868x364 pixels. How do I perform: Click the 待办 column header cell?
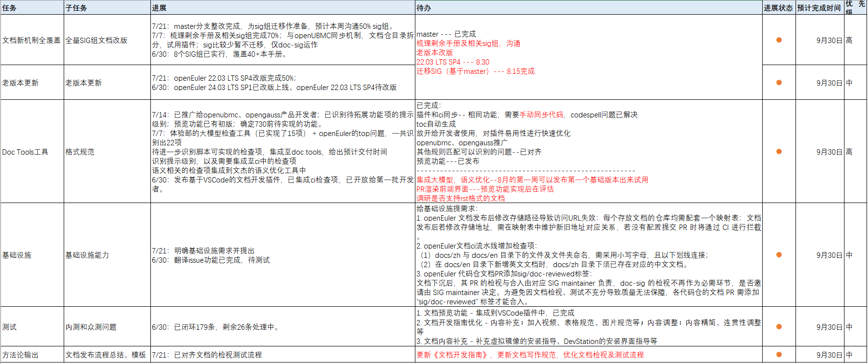click(x=588, y=8)
